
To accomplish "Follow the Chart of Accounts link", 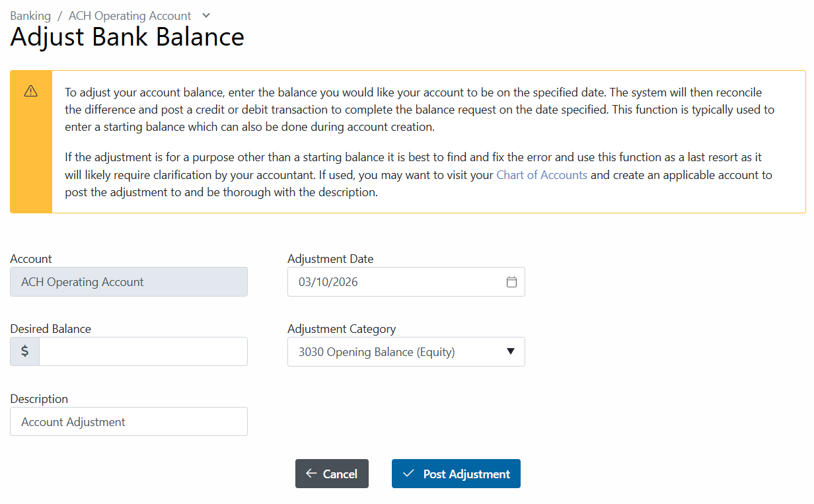I will (542, 175).
